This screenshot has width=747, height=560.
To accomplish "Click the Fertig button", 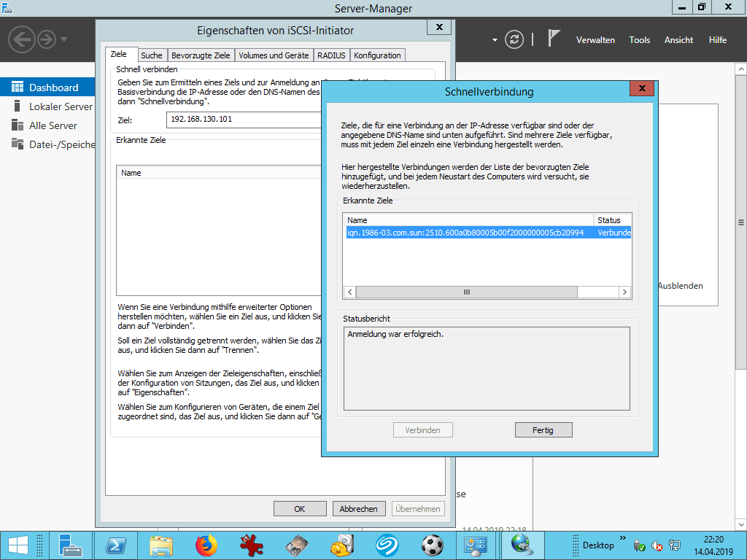I will [543, 430].
